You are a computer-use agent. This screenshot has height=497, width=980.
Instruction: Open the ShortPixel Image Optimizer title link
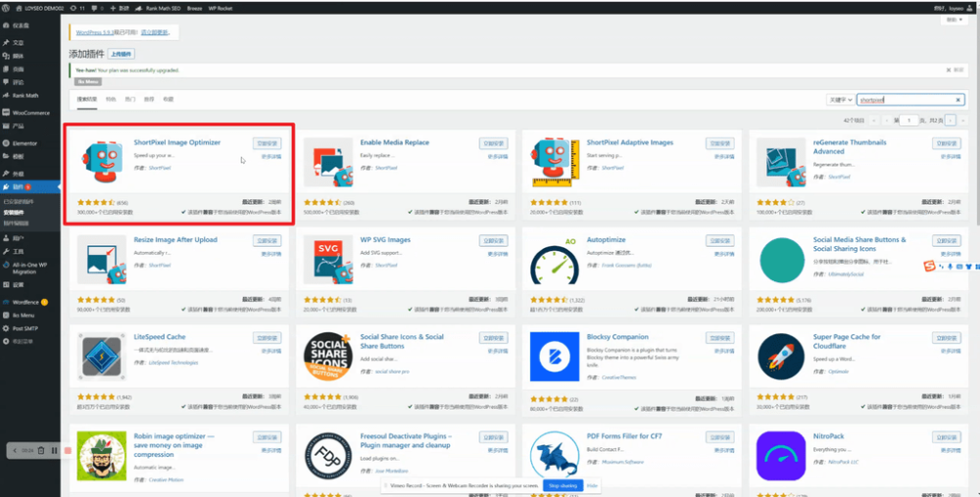[176, 142]
